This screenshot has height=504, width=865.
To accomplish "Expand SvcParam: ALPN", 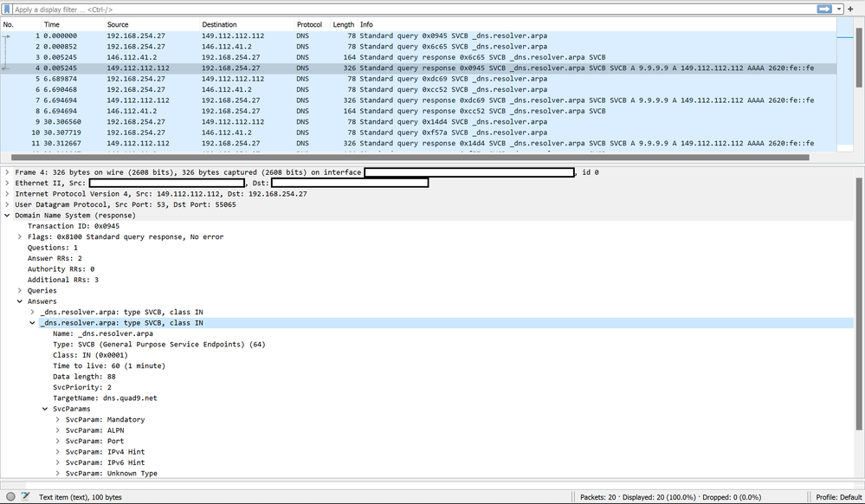I will point(57,430).
